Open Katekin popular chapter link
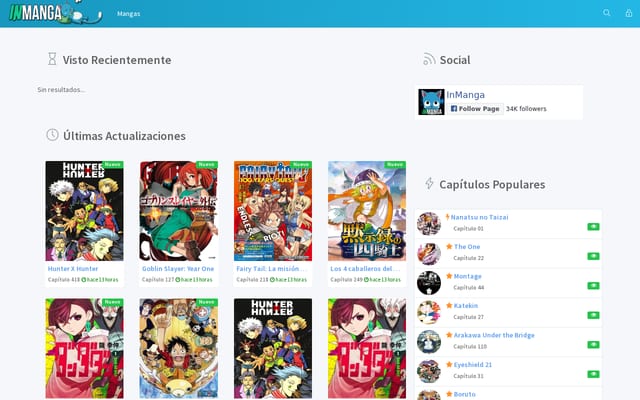The width and height of the screenshot is (640, 400). point(466,306)
